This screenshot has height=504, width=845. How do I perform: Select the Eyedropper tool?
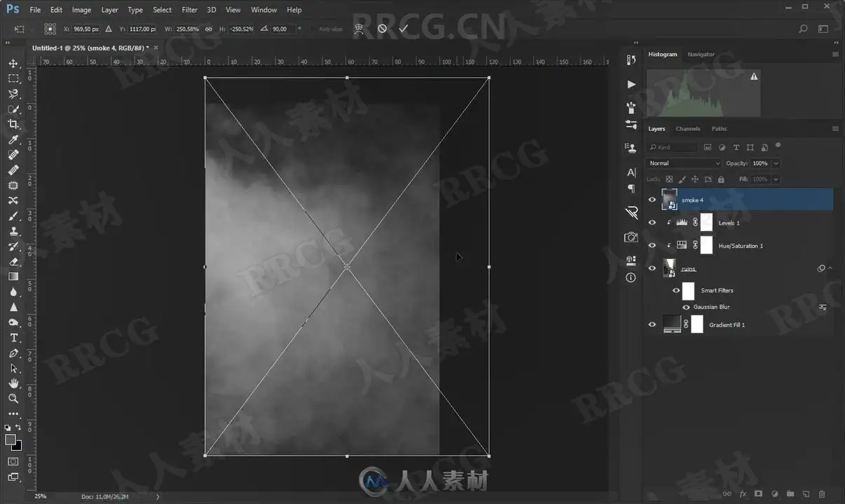coord(13,140)
